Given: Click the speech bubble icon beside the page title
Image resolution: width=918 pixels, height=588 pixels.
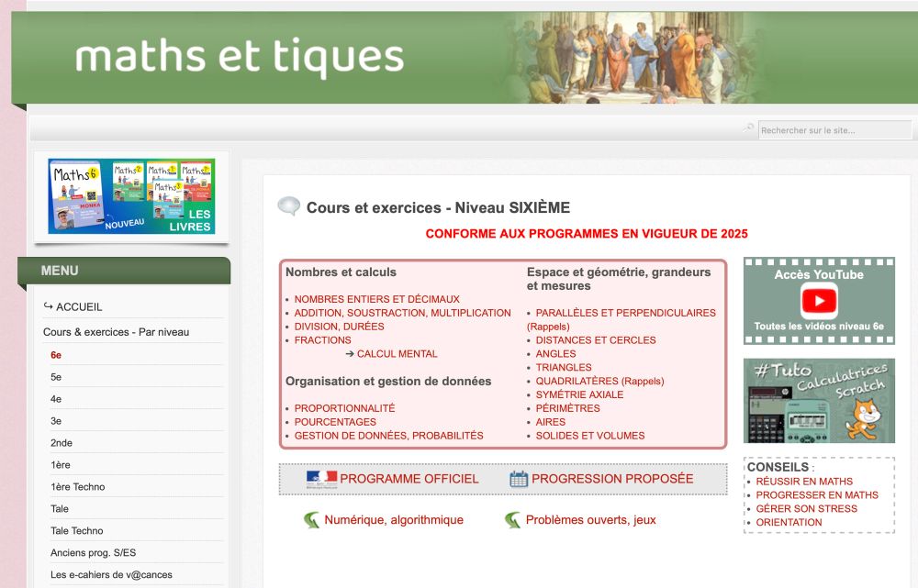Looking at the screenshot, I should pos(288,206).
